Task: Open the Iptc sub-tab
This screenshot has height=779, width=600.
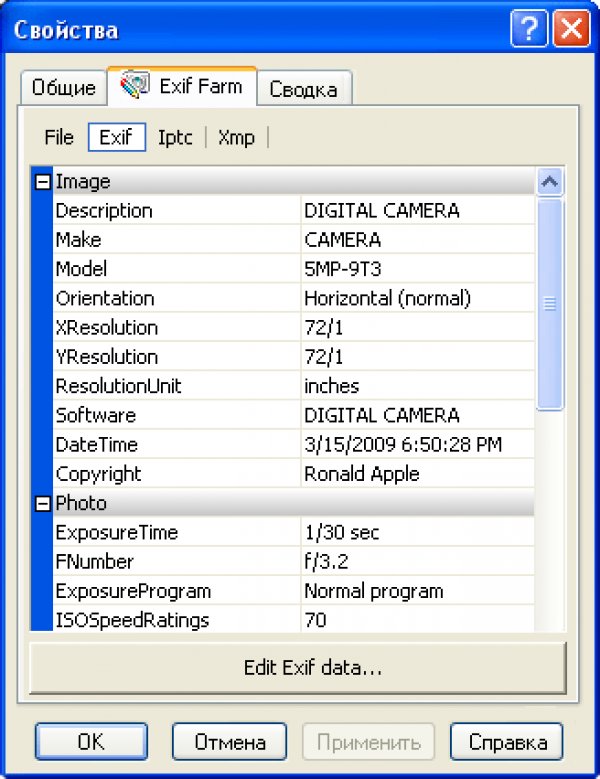Action: coord(175,138)
